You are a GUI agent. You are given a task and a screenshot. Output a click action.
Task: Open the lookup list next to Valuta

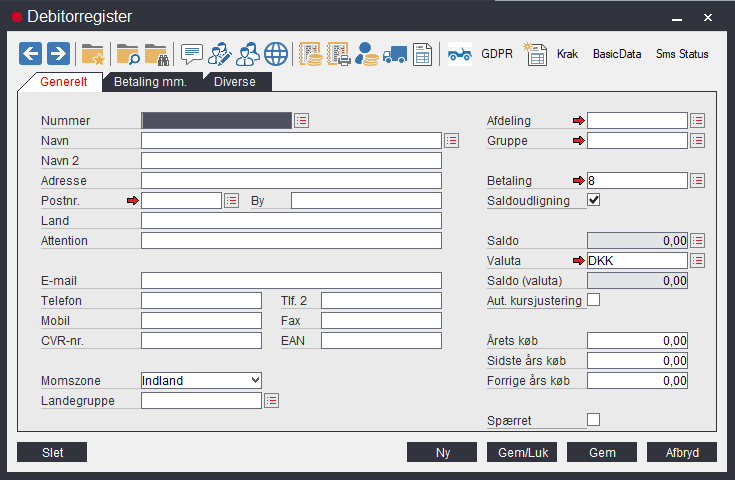coord(697,260)
